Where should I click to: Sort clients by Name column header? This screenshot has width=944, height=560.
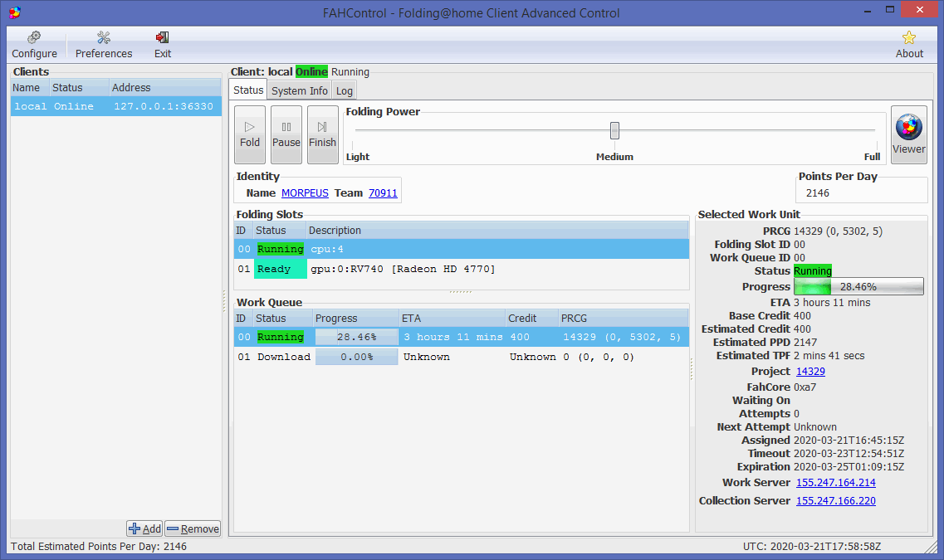click(30, 88)
